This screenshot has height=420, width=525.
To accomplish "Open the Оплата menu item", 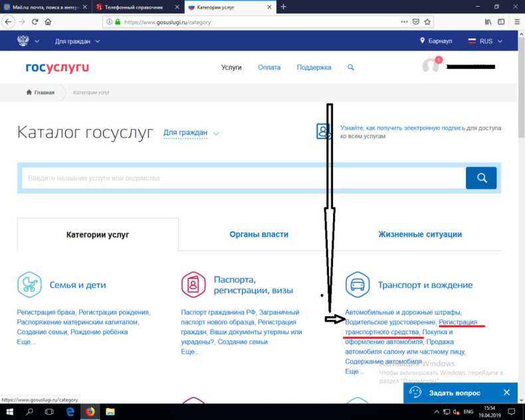I will [269, 68].
